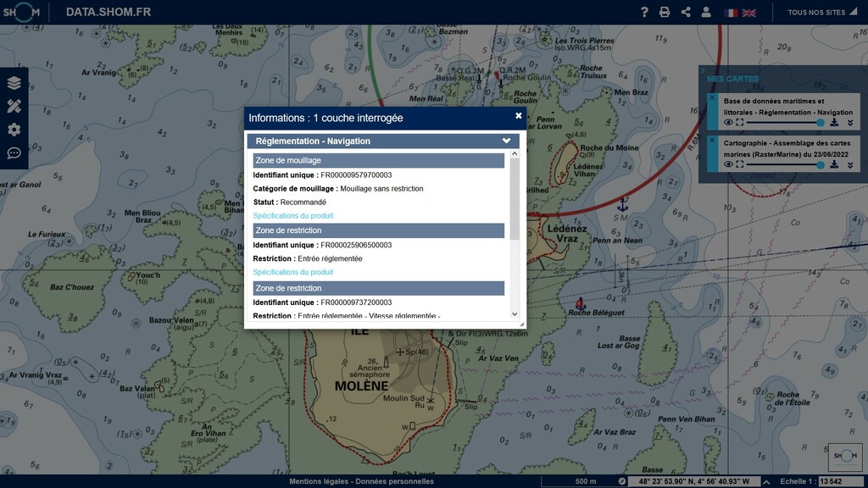Open the drawing tools sidebar icon
Viewport: 868px width, 488px height.
click(x=14, y=106)
